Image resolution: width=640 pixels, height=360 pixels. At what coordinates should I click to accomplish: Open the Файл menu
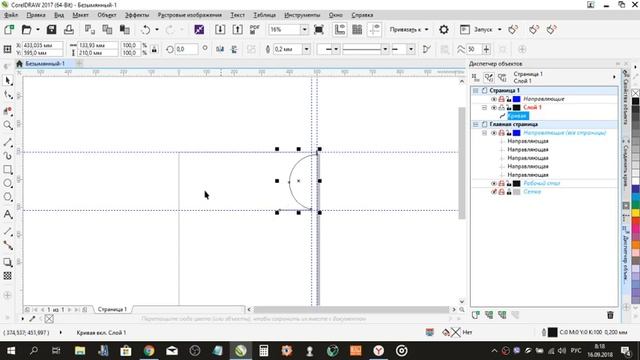coord(11,15)
